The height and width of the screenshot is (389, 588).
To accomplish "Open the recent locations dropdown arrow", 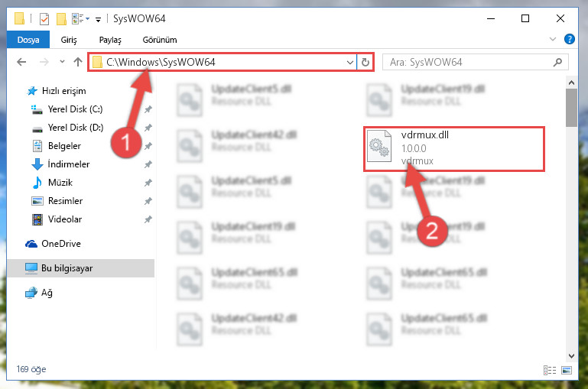I will click(62, 61).
